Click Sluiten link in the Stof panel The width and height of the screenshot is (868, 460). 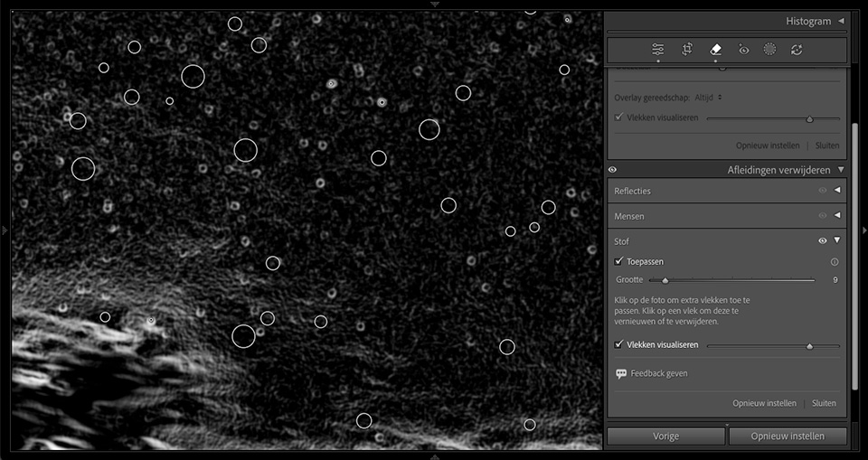point(824,403)
